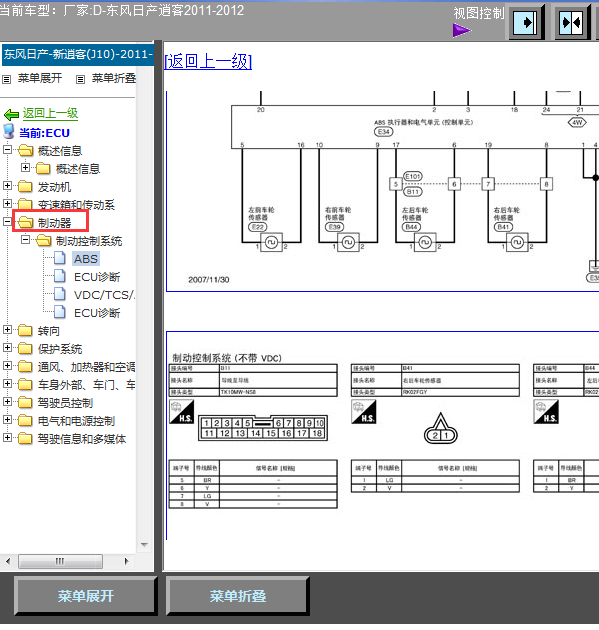This screenshot has width=599, height=630.
Task: Click the VDC/TCS document icon
Action: coord(60,294)
